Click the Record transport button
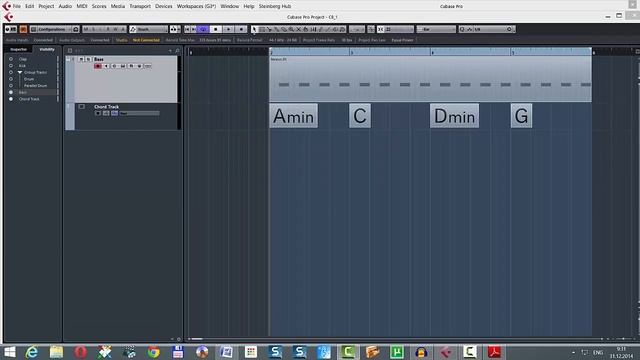This screenshot has width=640, height=360. click(241, 29)
